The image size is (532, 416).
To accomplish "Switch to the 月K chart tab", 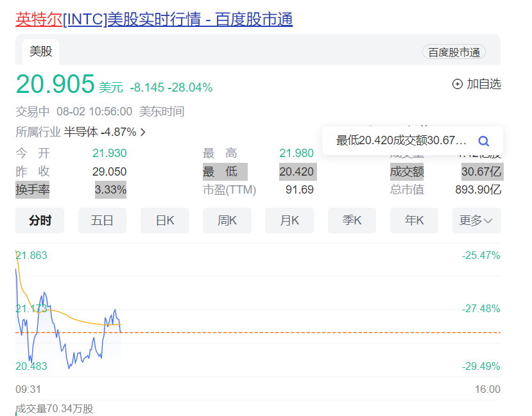I will pyautogui.click(x=289, y=220).
